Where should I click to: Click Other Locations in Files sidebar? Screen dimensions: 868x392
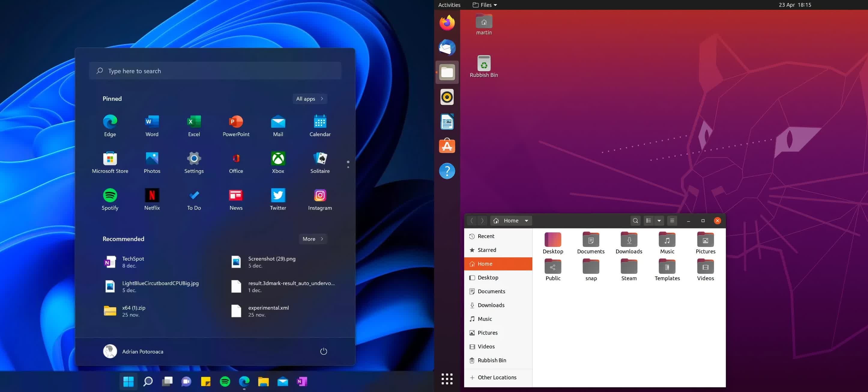point(496,377)
